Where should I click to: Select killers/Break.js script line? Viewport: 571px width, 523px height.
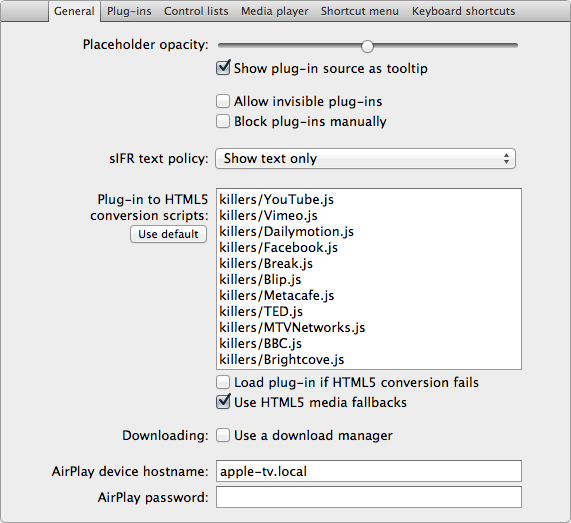pos(266,264)
